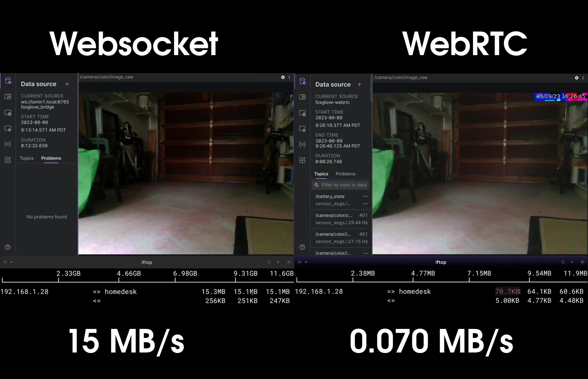The width and height of the screenshot is (588, 379).
Task: Click the Filter by topic input field
Action: (343, 185)
